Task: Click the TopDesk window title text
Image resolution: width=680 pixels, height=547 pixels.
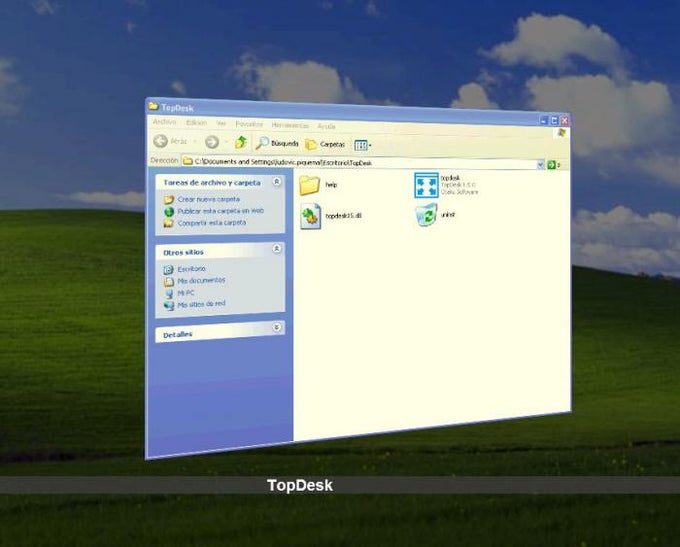Action: point(177,107)
